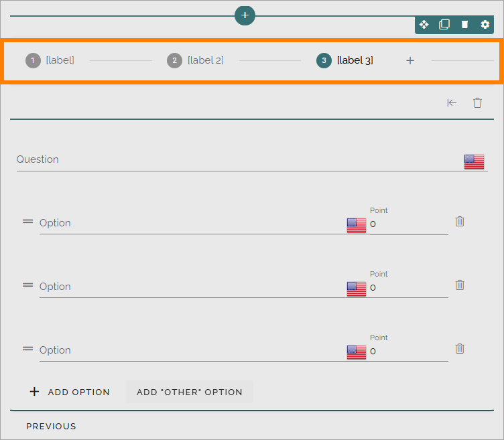Go back with the PREVIOUS button
Screen dimensions: 504x440
tap(51, 426)
